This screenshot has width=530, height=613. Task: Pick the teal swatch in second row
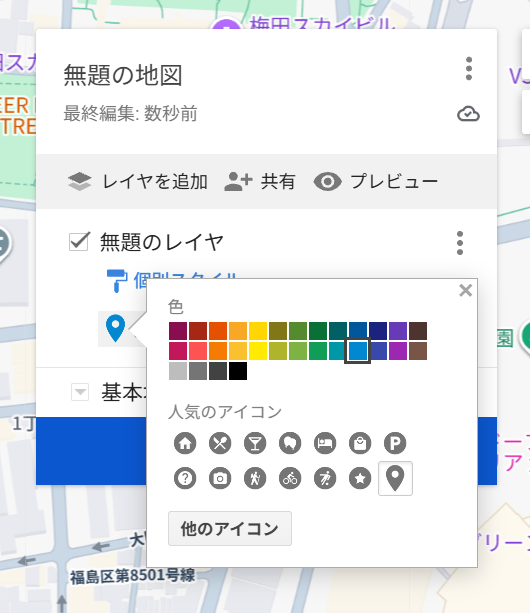338,351
